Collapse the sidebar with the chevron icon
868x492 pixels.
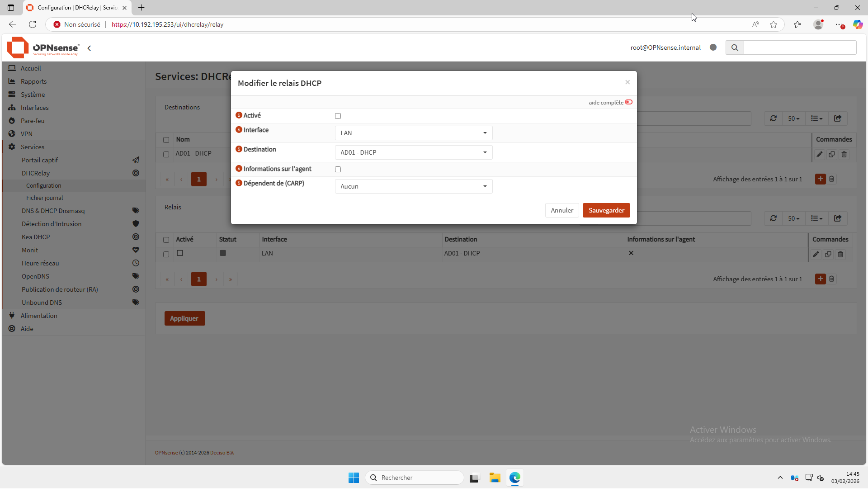point(89,48)
